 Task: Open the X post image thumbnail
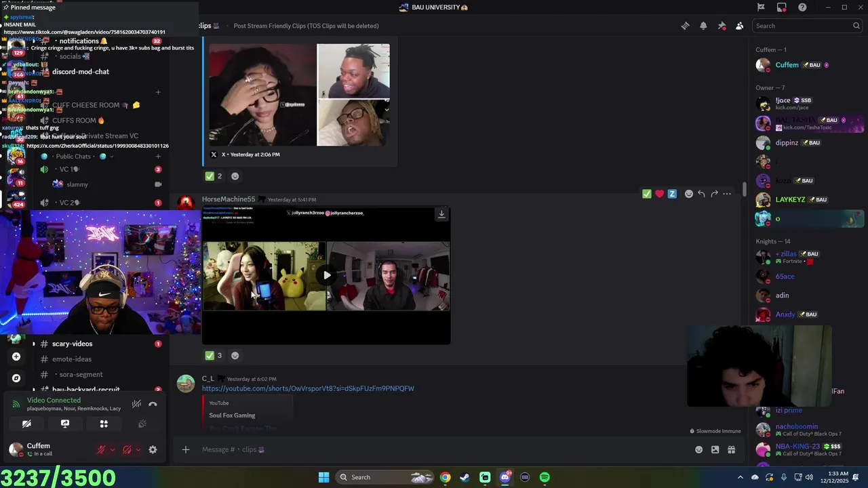pos(299,95)
